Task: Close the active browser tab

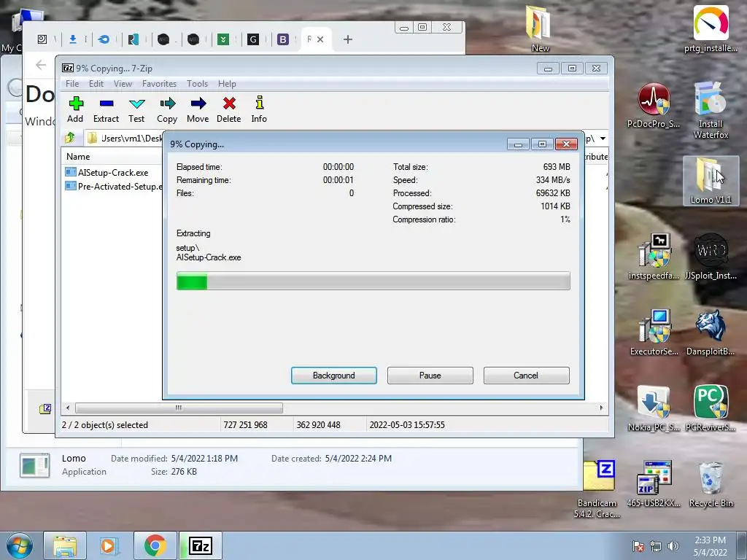Action: point(320,39)
